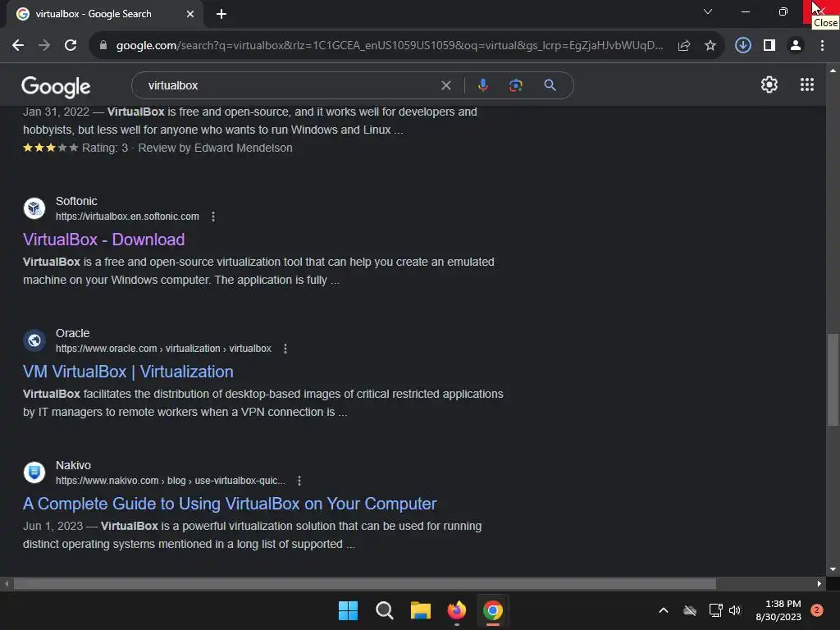The width and height of the screenshot is (840, 630).
Task: Click Oracle site globe favicon
Action: pyautogui.click(x=34, y=340)
